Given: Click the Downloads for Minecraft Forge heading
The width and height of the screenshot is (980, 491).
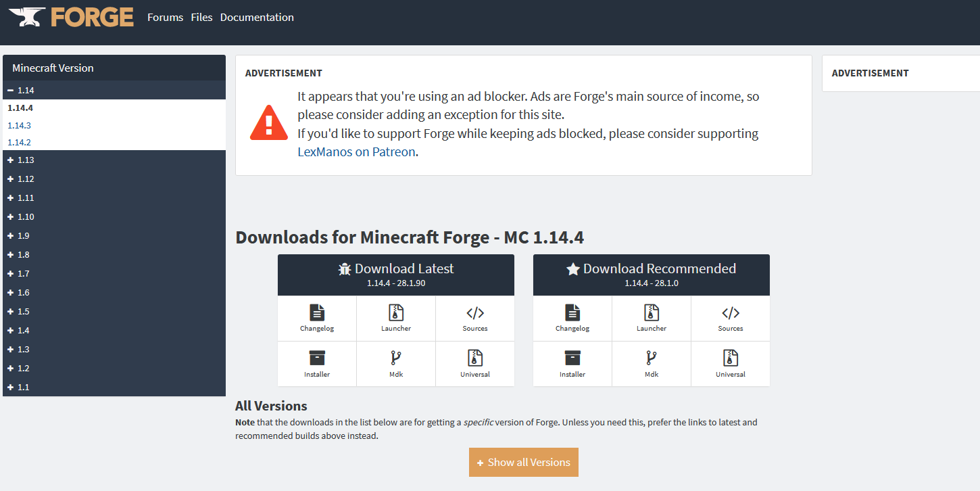Looking at the screenshot, I should (410, 237).
